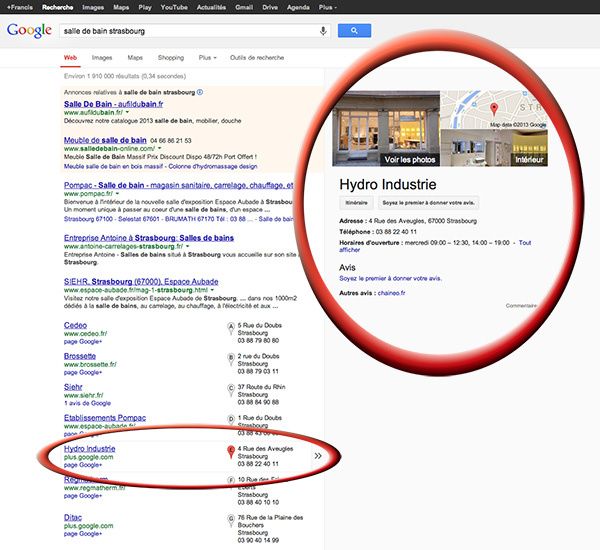Open Entreprise Antoine à Strasbourg result
This screenshot has height=550, width=600.
coord(149,238)
